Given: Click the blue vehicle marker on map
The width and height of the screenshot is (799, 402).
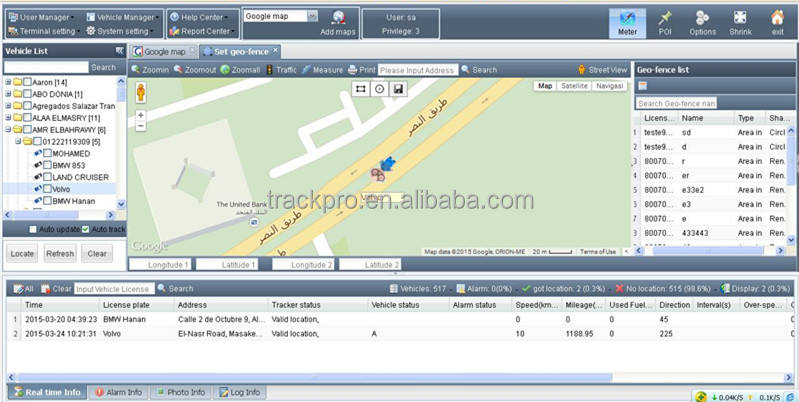Looking at the screenshot, I should 388,164.
